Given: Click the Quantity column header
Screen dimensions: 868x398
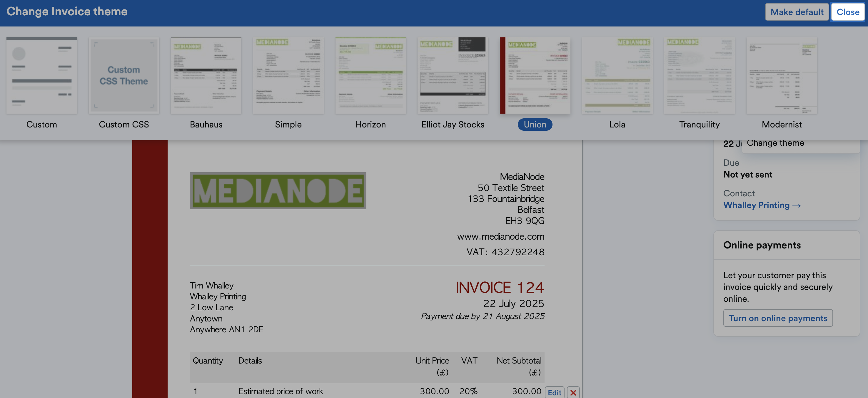Looking at the screenshot, I should pos(208,361).
